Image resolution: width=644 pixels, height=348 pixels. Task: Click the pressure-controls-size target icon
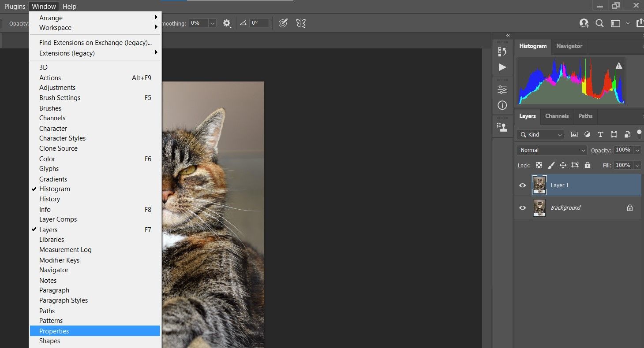pyautogui.click(x=283, y=23)
